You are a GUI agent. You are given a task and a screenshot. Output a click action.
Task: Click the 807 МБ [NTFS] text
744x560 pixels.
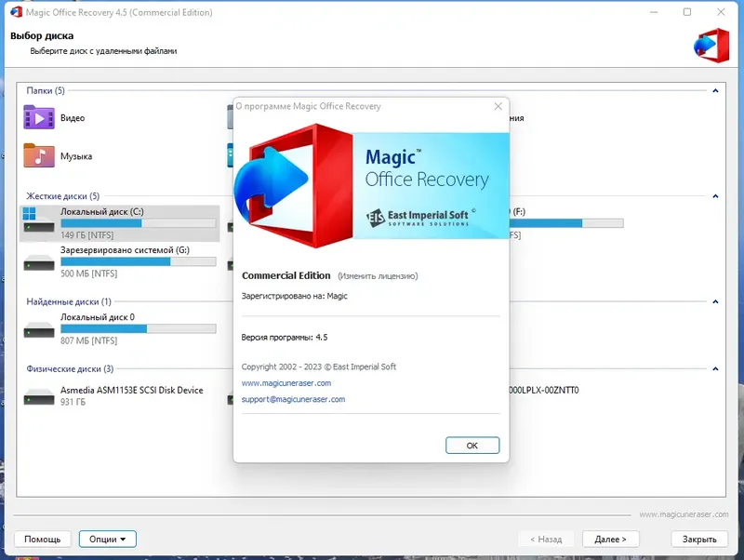pos(88,340)
